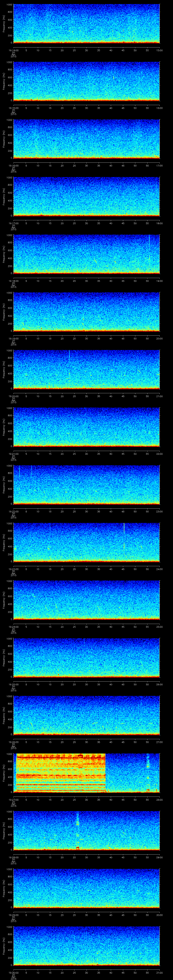
Task: Click the 19:25:00 start time label
Action: click(x=13, y=684)
